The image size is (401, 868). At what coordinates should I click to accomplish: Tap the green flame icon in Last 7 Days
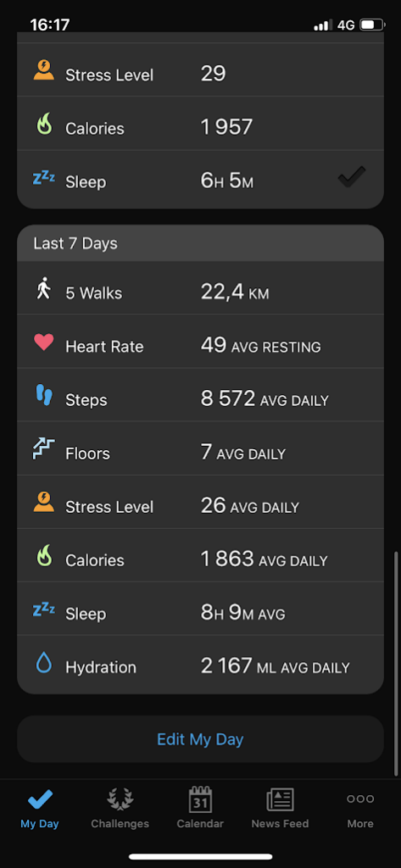coord(44,556)
